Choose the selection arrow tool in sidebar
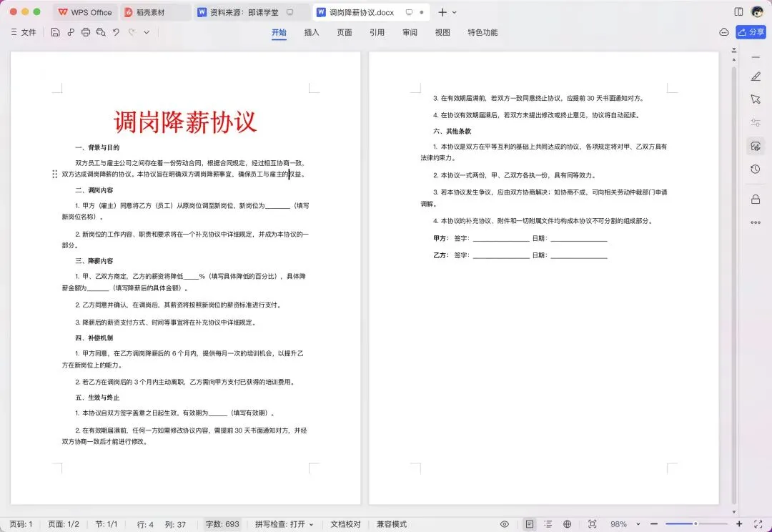This screenshot has height=532, width=772. click(756, 99)
